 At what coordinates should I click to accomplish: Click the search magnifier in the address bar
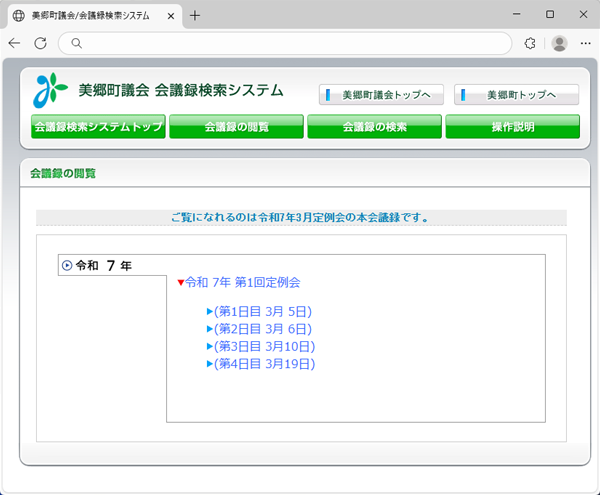click(77, 43)
